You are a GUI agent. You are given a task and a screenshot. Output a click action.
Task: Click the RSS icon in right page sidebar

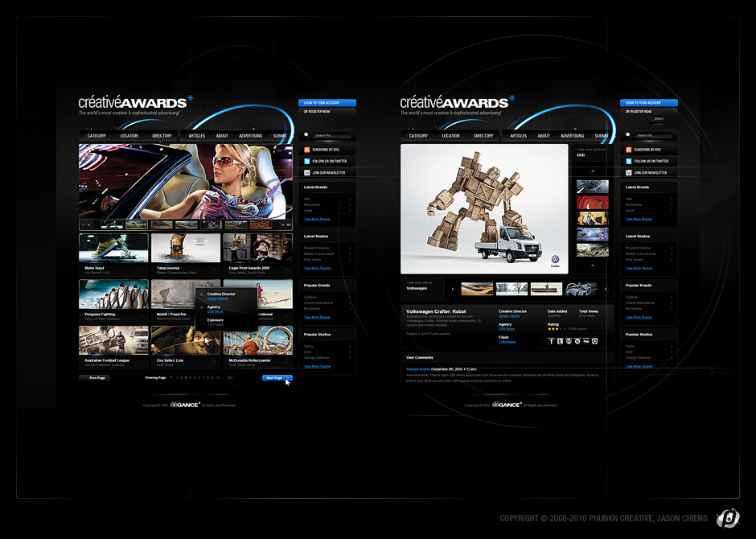628,150
